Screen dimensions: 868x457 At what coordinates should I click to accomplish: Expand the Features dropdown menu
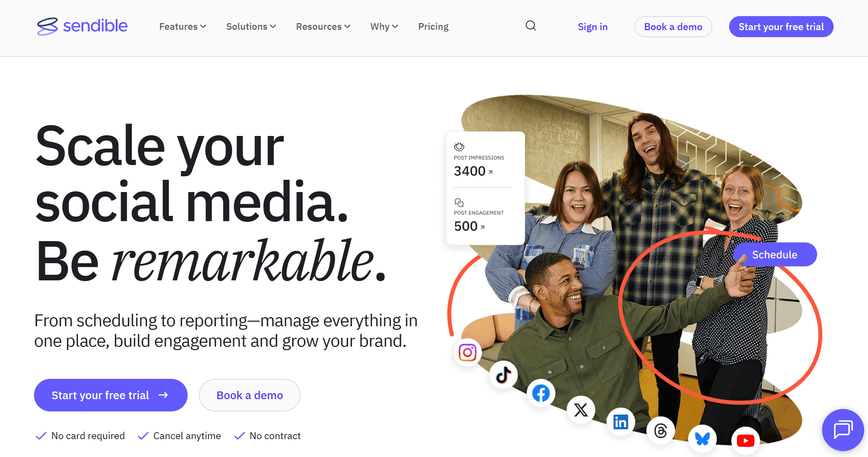(182, 27)
